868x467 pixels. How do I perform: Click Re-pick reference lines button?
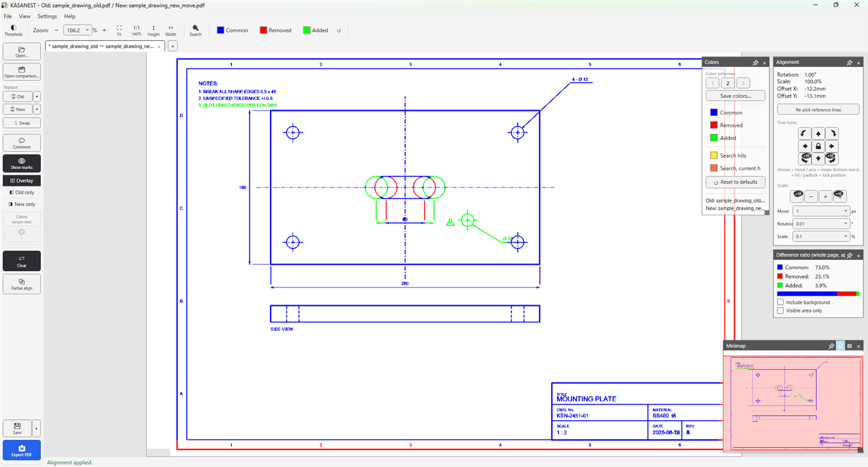point(818,109)
